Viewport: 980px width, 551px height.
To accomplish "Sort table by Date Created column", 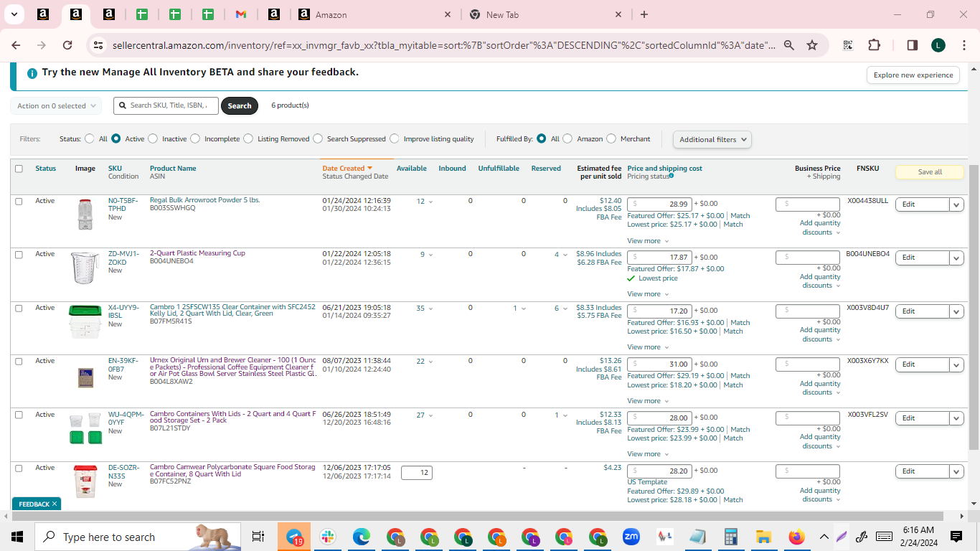I will coord(347,169).
